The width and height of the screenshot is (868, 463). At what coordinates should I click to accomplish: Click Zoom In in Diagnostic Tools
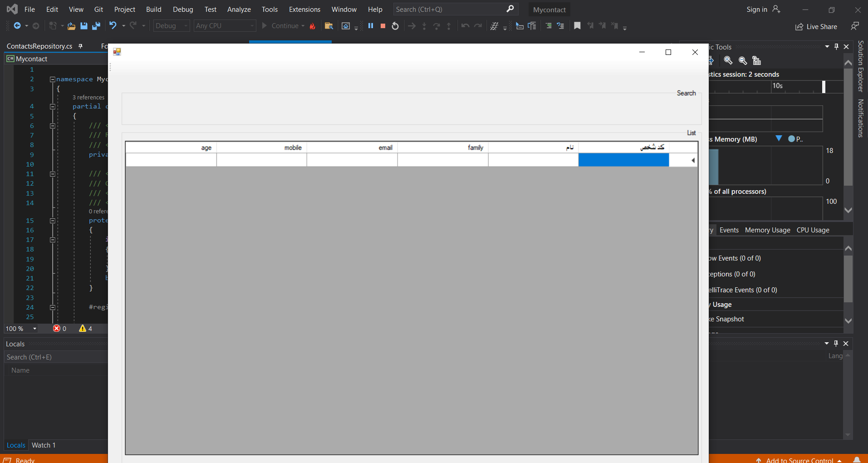click(728, 60)
